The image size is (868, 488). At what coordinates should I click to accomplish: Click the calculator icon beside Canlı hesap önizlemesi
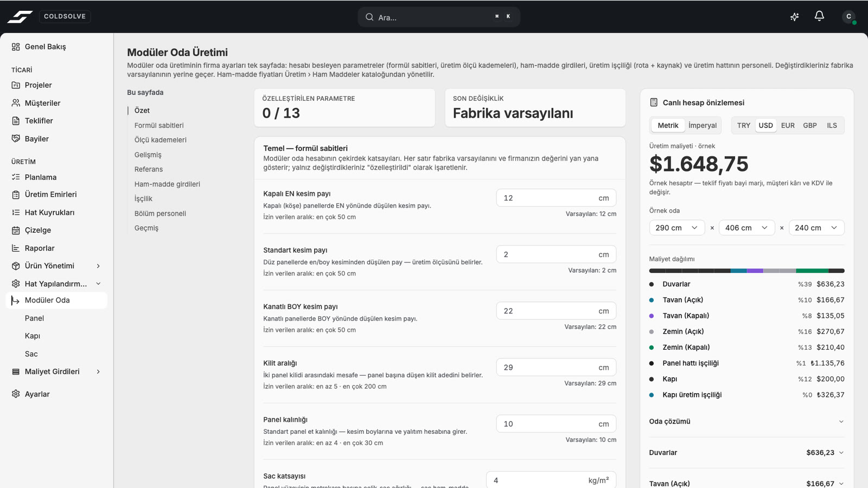tap(654, 102)
